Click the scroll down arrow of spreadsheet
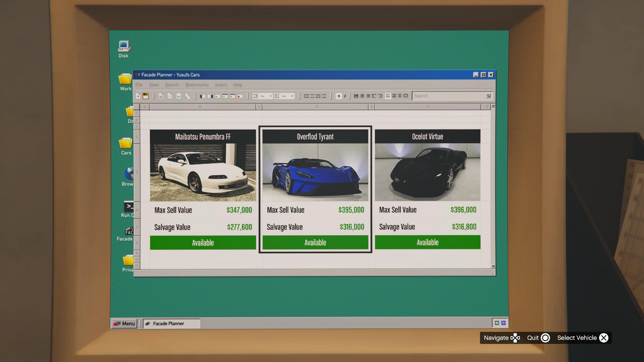Viewport: 644px width, 362px height. pos(493,266)
